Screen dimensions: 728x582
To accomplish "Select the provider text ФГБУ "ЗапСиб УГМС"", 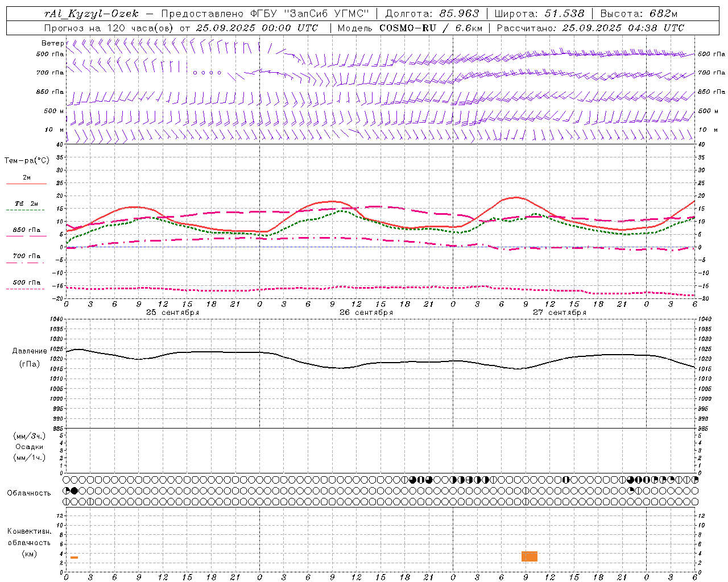I will (309, 14).
